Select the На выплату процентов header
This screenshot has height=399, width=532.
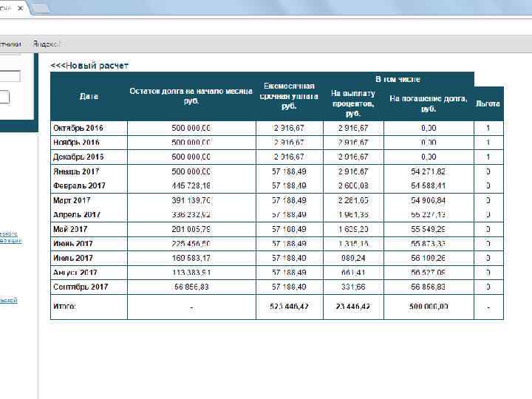[353, 103]
